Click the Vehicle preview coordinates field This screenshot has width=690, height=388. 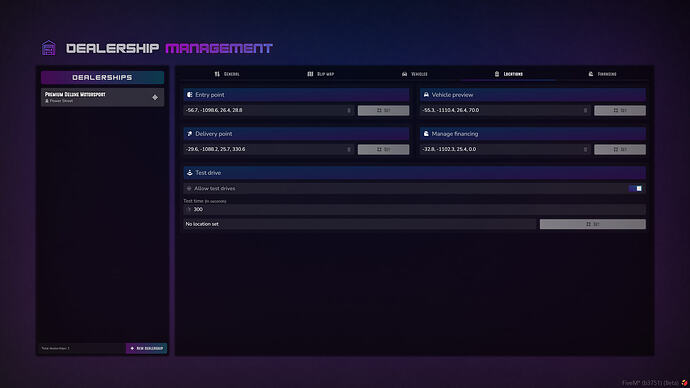505,110
